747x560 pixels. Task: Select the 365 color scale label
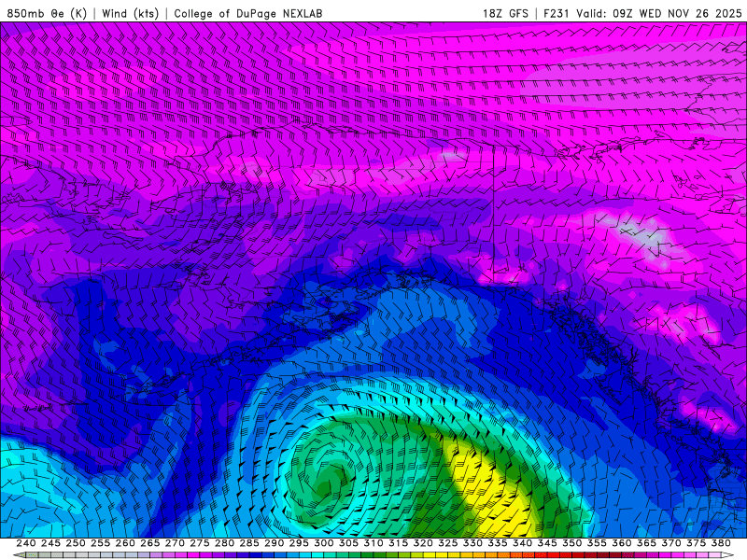coord(646,543)
